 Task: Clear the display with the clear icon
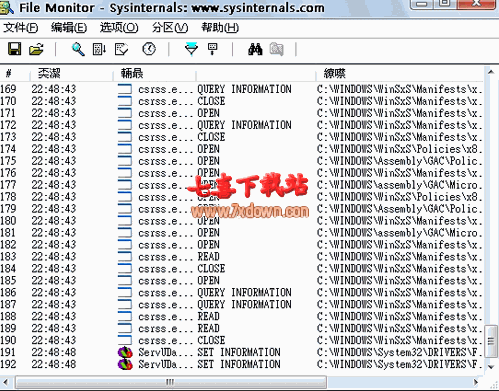(121, 49)
